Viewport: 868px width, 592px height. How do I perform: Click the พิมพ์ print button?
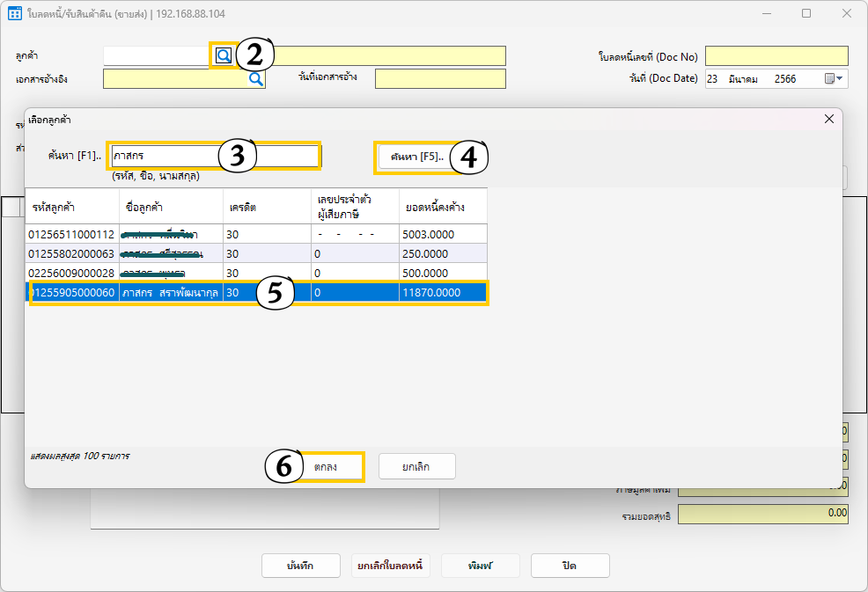point(481,566)
